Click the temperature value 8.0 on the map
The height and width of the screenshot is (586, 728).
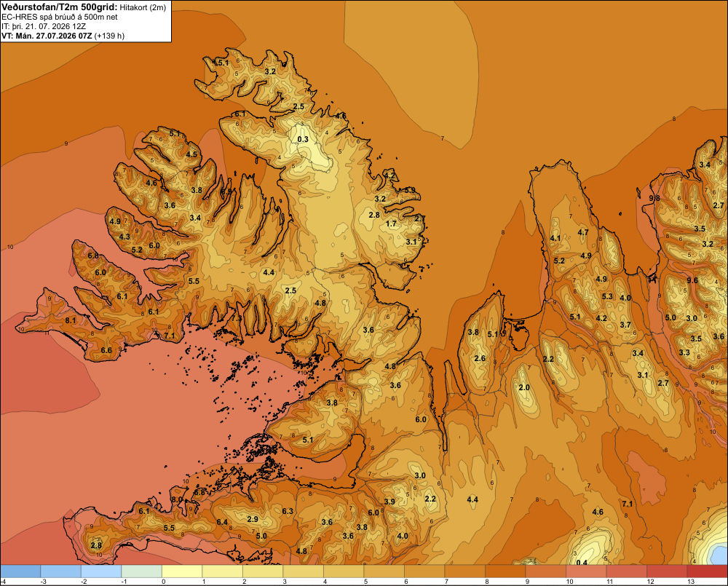click(x=178, y=499)
